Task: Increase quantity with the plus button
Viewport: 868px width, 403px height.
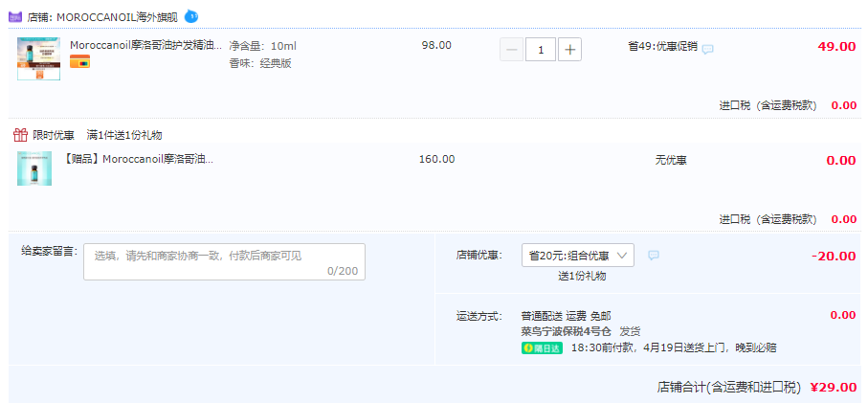Action: tap(569, 50)
